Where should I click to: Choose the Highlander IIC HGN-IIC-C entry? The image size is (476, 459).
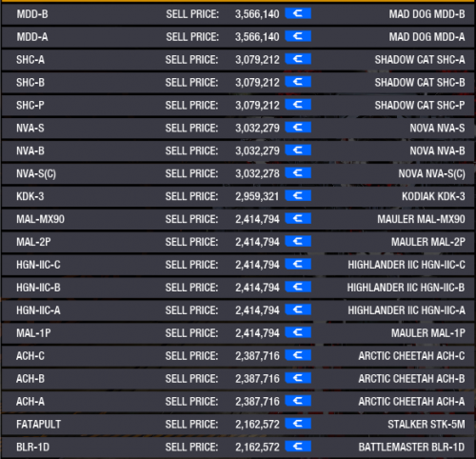(x=238, y=265)
